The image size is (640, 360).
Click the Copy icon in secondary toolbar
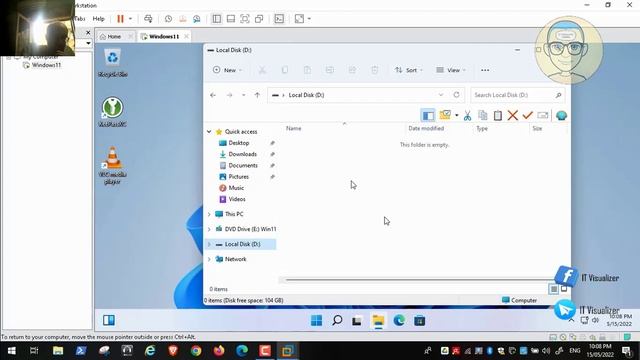click(482, 116)
